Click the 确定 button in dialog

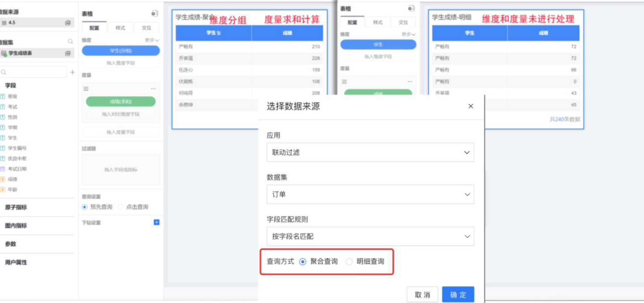(458, 295)
